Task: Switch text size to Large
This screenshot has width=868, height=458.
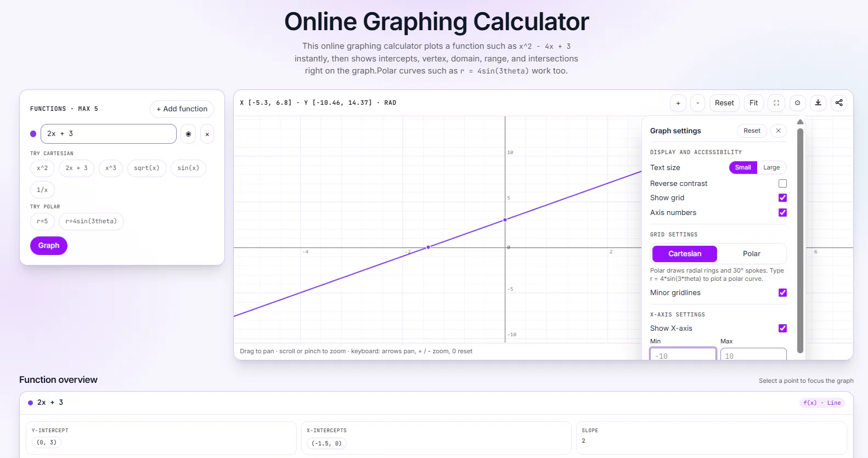Action: click(771, 168)
